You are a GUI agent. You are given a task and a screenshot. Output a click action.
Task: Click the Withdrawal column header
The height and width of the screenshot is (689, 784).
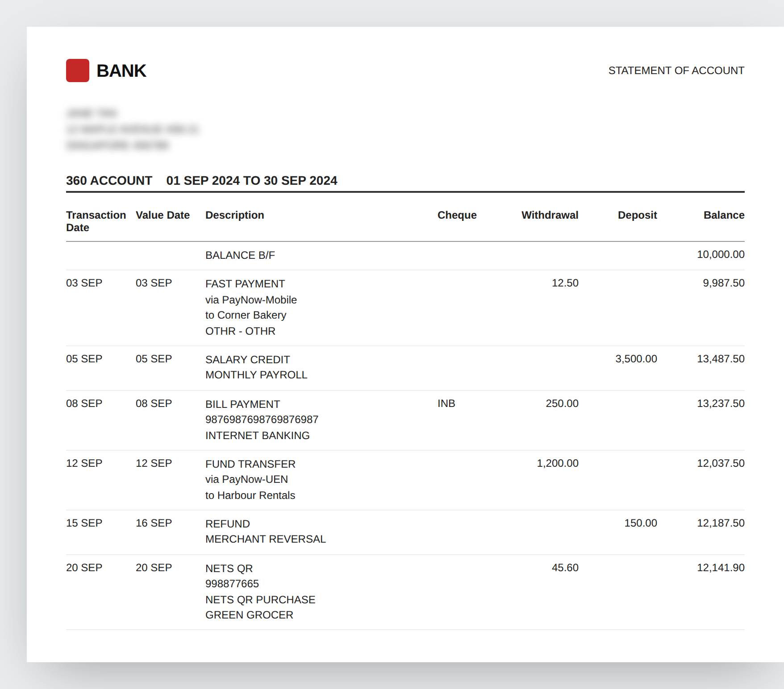coord(550,215)
